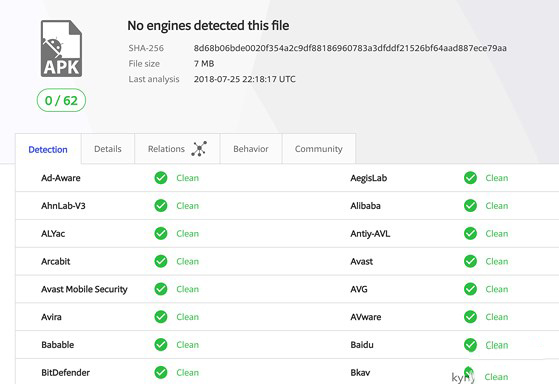Click the Ad-Aware engine name
Image resolution: width=559 pixels, height=384 pixels.
pyautogui.click(x=61, y=178)
